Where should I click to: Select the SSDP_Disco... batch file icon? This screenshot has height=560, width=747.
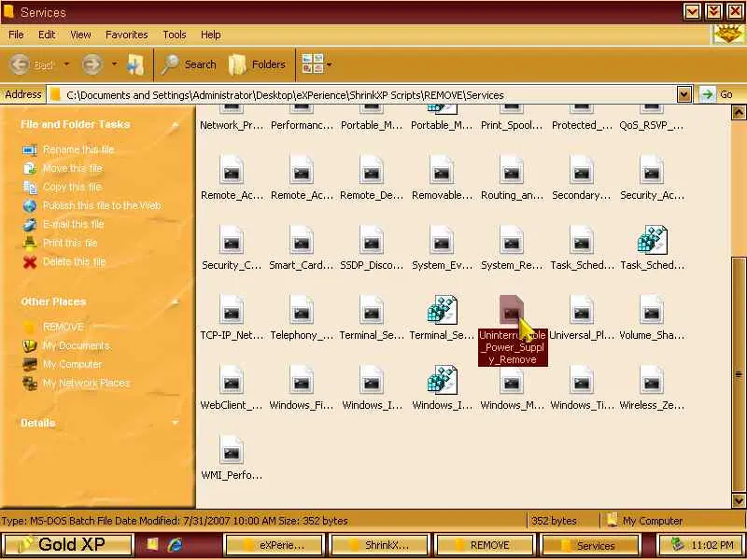372,240
